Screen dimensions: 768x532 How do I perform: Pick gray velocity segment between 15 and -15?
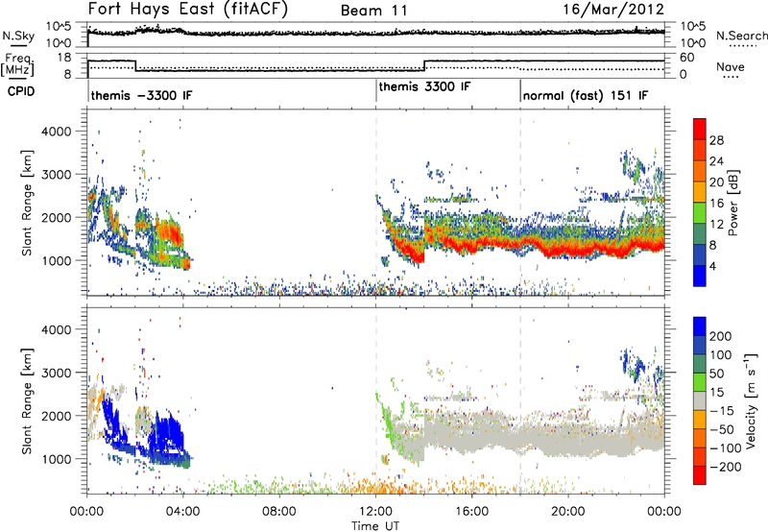click(700, 401)
